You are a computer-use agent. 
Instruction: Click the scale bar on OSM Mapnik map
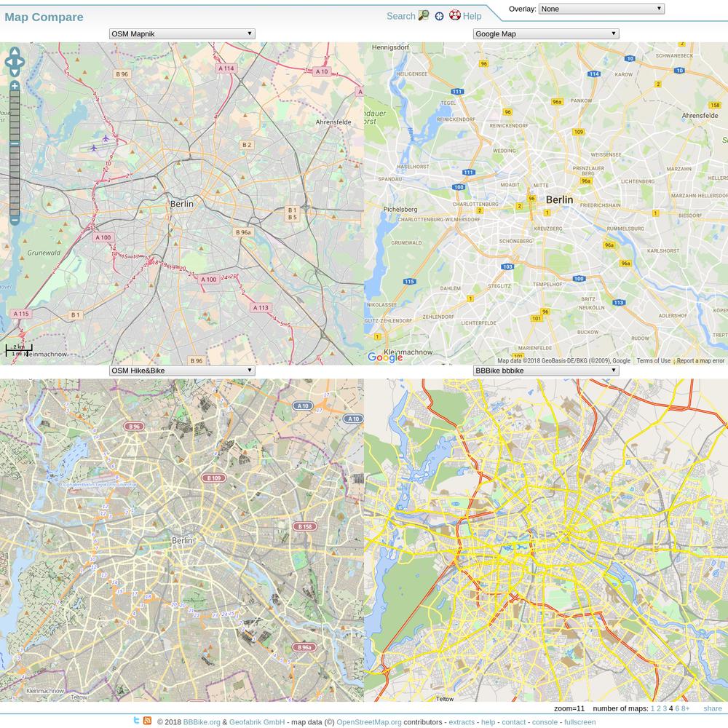coord(19,350)
